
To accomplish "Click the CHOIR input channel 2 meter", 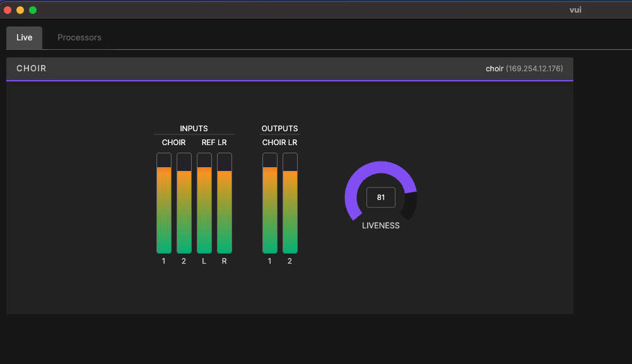I will pos(184,203).
